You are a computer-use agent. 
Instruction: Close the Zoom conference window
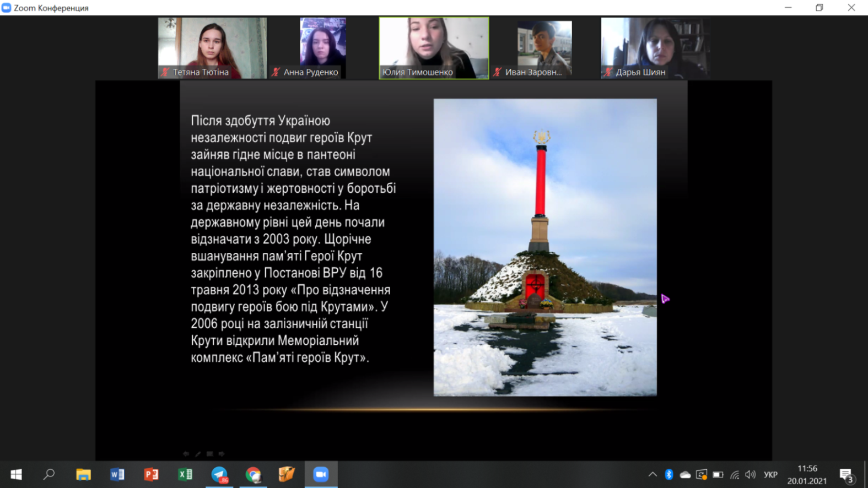(x=851, y=8)
